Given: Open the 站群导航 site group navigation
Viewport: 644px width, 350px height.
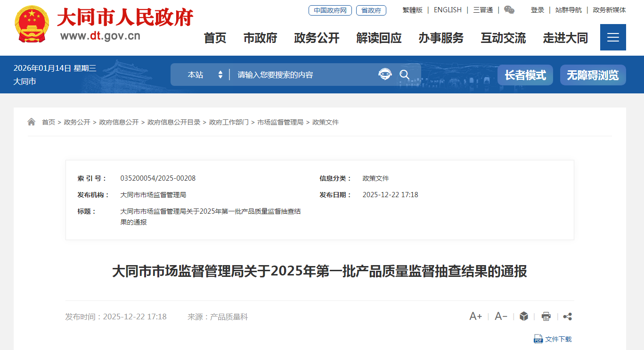Looking at the screenshot, I should click(x=568, y=10).
